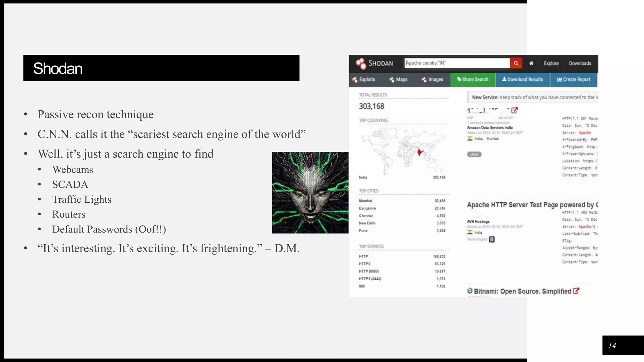Click the AVK Hostings organization name
Viewport: 644px width, 362px height.
click(x=478, y=222)
